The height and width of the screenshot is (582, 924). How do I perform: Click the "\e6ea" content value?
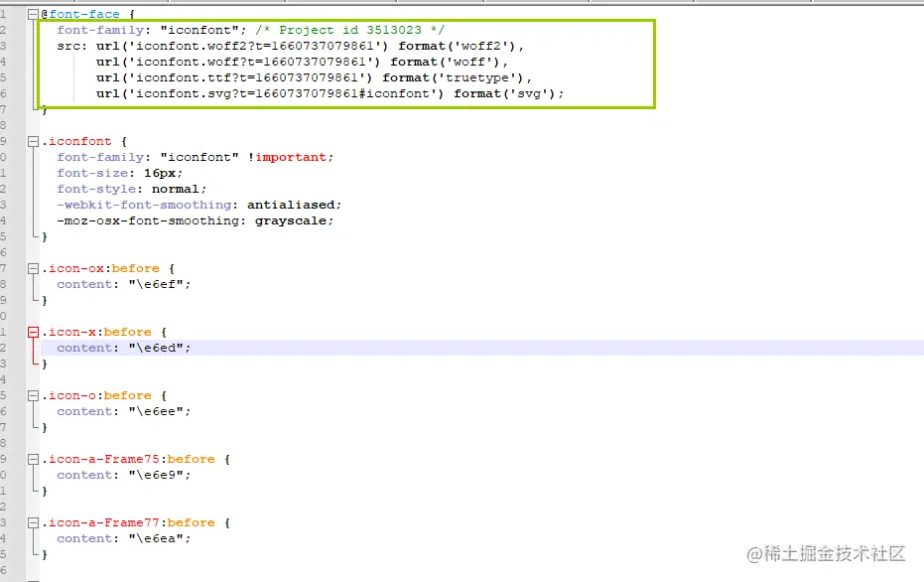point(156,539)
